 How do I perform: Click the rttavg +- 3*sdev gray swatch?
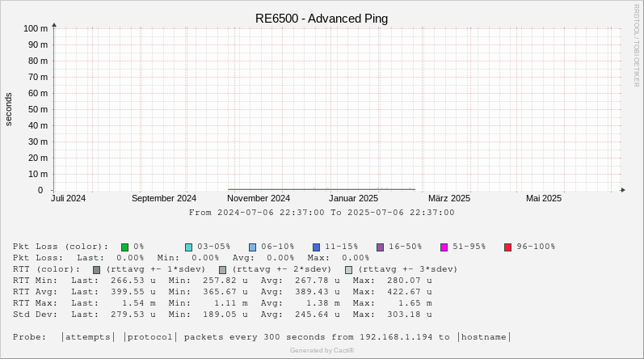point(349,270)
